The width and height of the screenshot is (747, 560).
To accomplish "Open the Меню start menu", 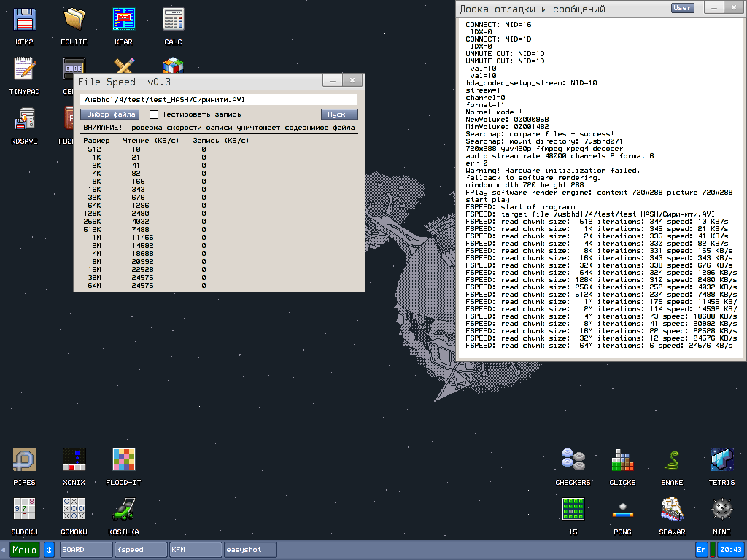I will (24, 549).
